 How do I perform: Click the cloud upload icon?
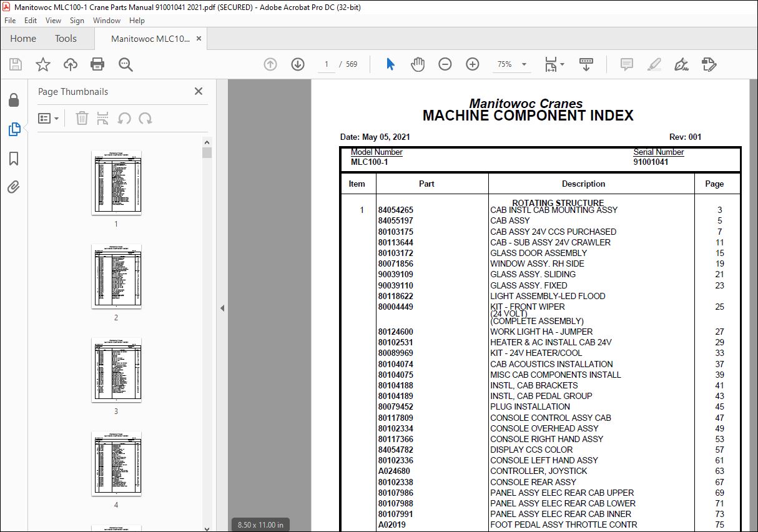pyautogui.click(x=71, y=64)
